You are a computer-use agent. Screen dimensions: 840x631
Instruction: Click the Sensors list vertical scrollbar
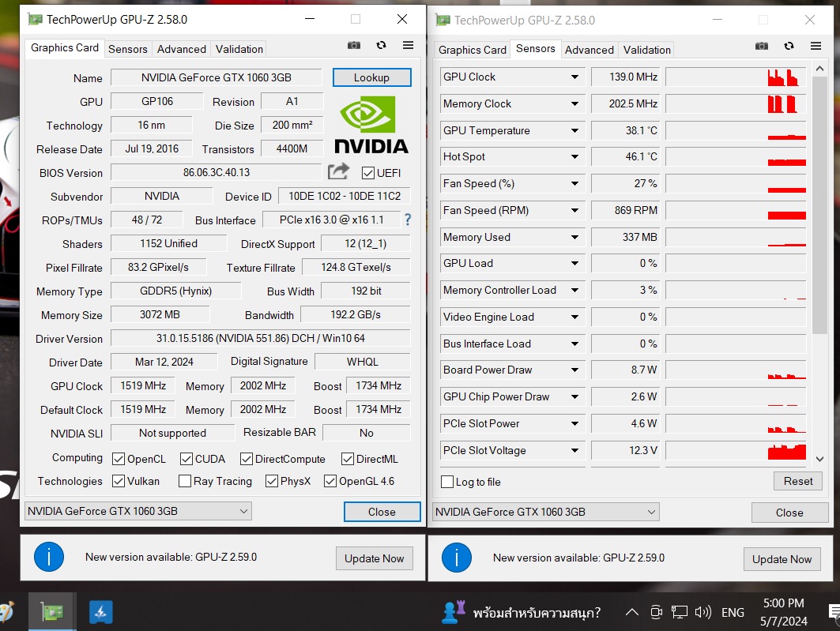click(x=819, y=197)
